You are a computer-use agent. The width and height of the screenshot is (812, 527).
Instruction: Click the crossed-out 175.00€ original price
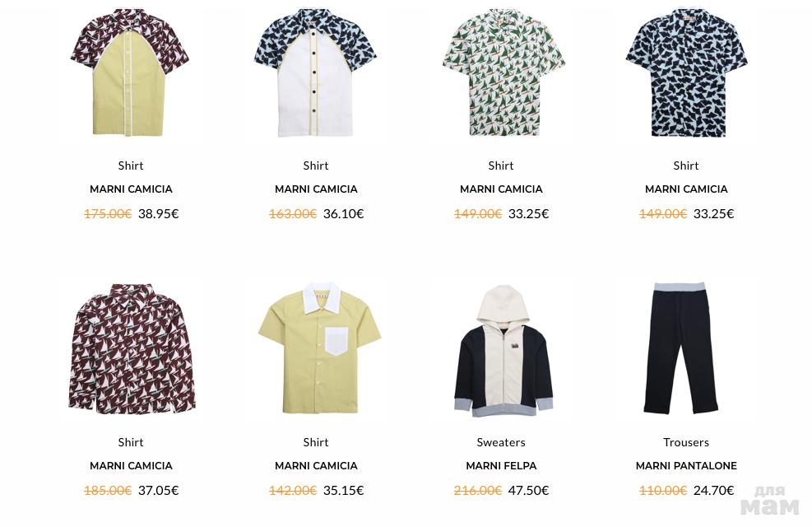click(x=109, y=213)
